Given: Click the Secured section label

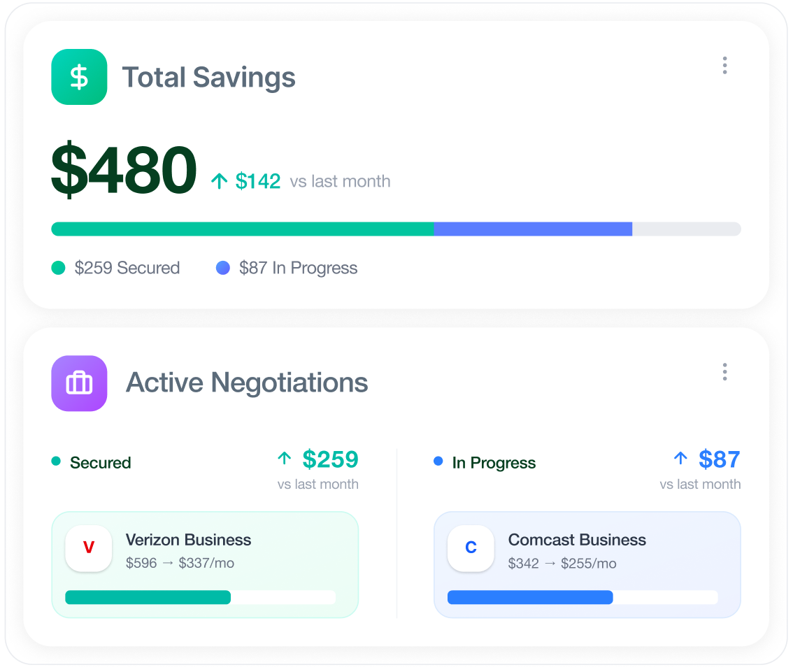Looking at the screenshot, I should click(x=100, y=463).
